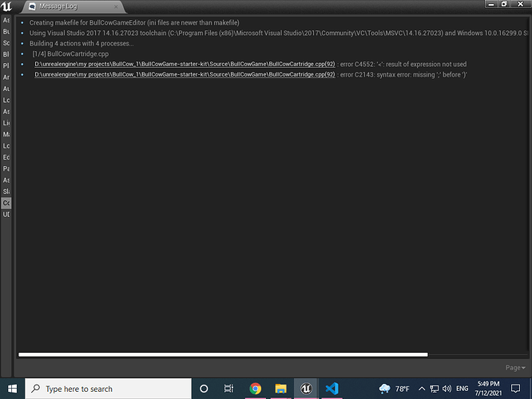Image resolution: width=532 pixels, height=399 pixels.
Task: Click the error C2143 syntax error message
Action: [403, 74]
